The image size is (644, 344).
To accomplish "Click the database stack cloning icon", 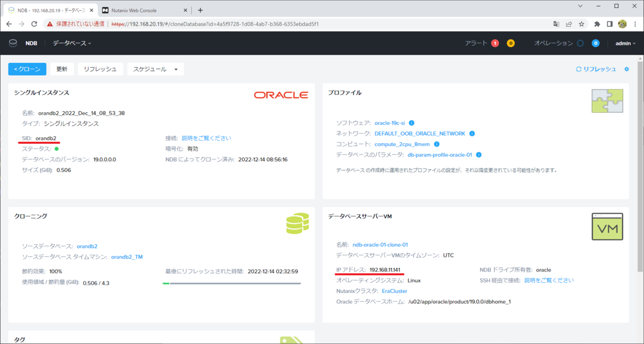I will click(297, 223).
